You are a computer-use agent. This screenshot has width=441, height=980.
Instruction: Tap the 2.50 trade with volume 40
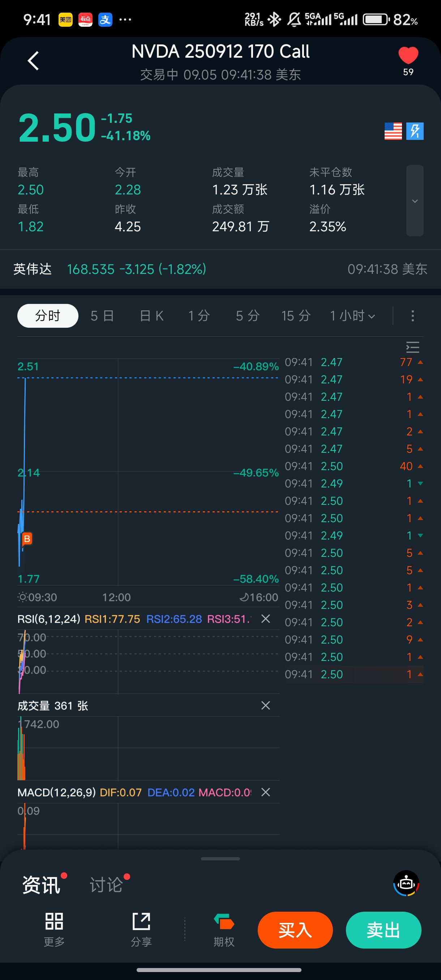click(354, 466)
